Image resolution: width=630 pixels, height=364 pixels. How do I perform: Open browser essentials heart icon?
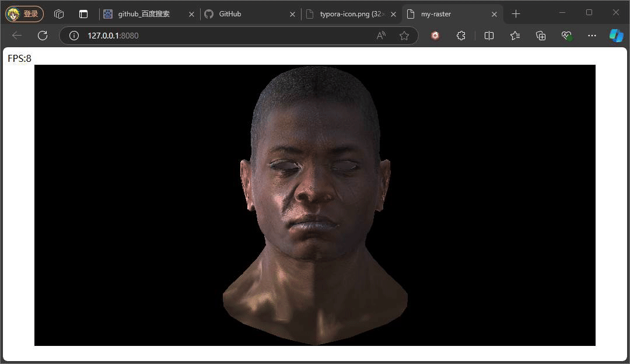(x=566, y=36)
